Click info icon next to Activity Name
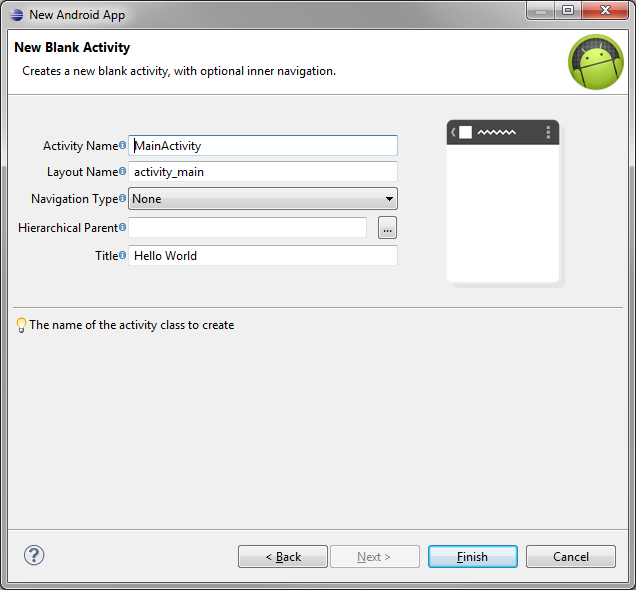The height and width of the screenshot is (590, 636). pos(122,145)
